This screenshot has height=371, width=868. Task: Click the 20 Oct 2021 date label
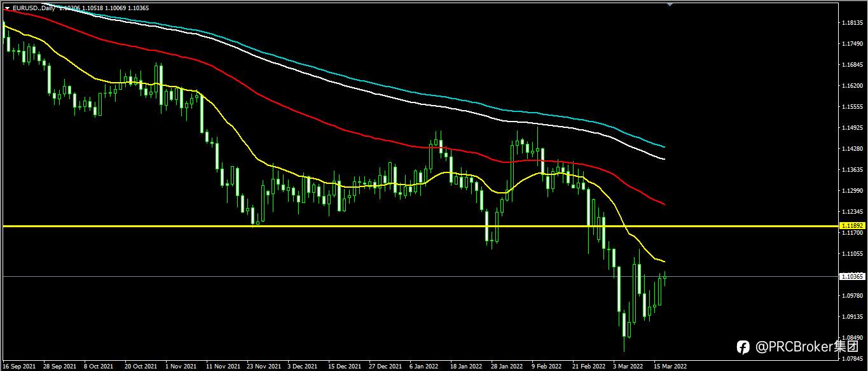point(141,367)
